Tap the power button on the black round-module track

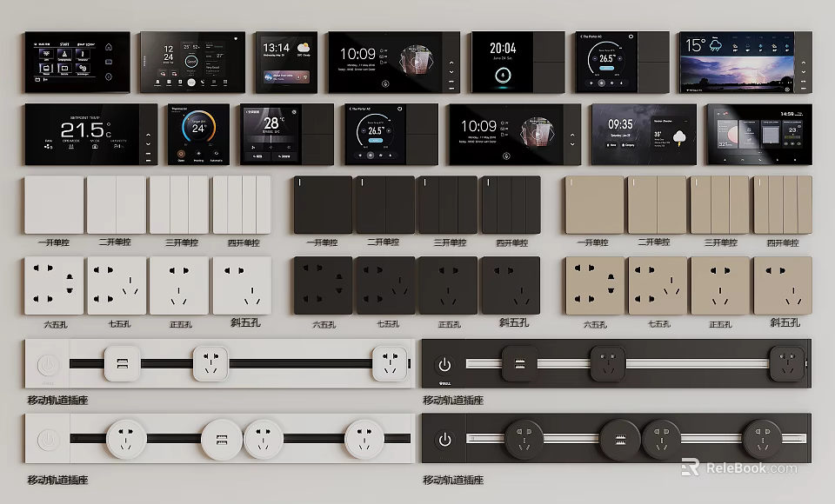(444, 441)
